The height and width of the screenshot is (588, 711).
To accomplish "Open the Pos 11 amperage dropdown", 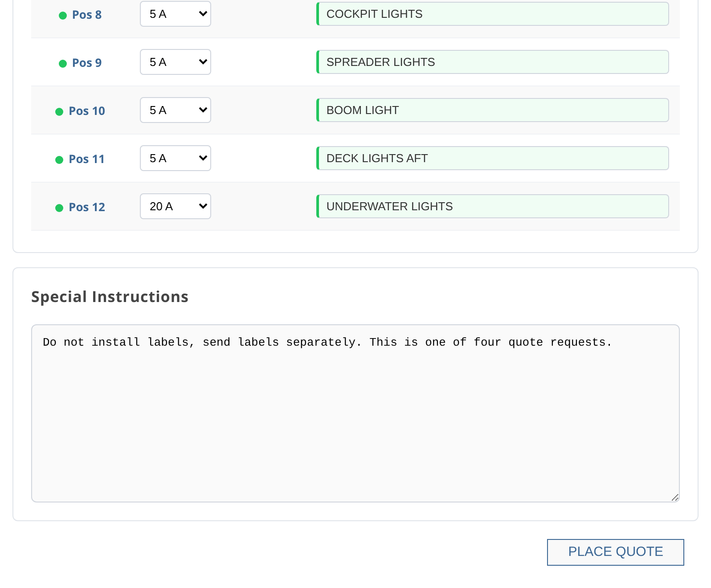I will pyautogui.click(x=176, y=158).
